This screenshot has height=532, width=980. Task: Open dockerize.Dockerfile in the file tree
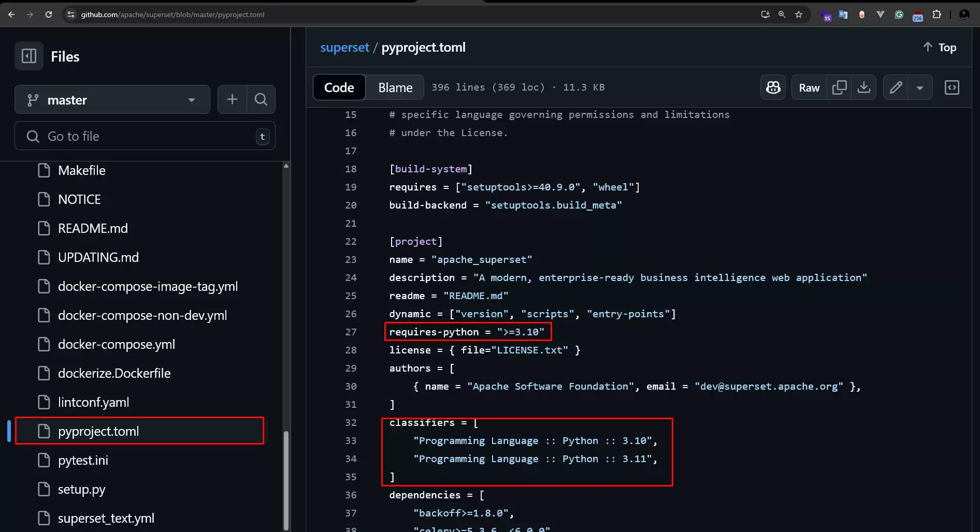click(x=114, y=373)
